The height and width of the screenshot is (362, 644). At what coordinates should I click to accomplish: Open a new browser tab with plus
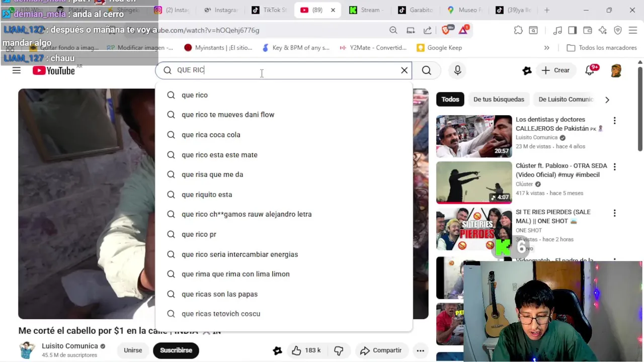546,10
